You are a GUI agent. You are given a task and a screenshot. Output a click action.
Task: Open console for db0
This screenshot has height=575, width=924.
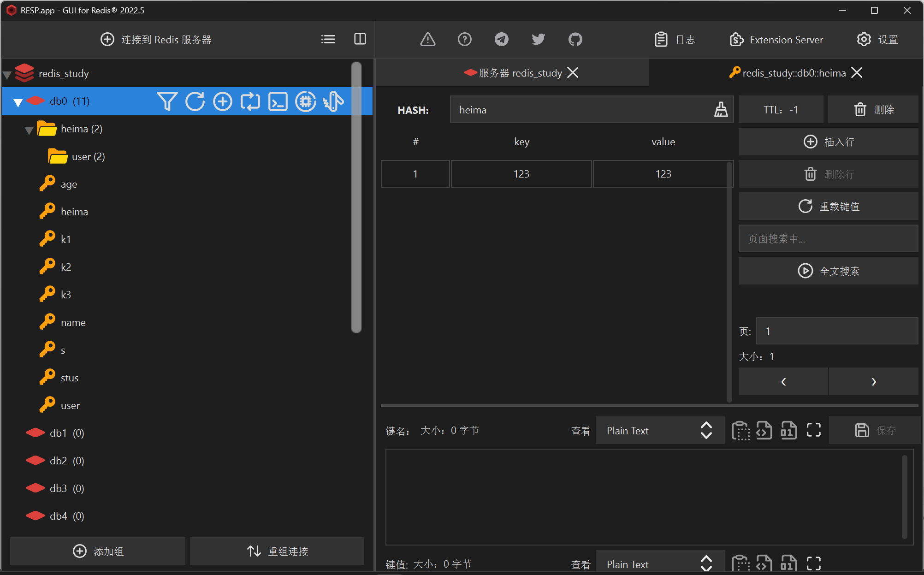pos(278,101)
